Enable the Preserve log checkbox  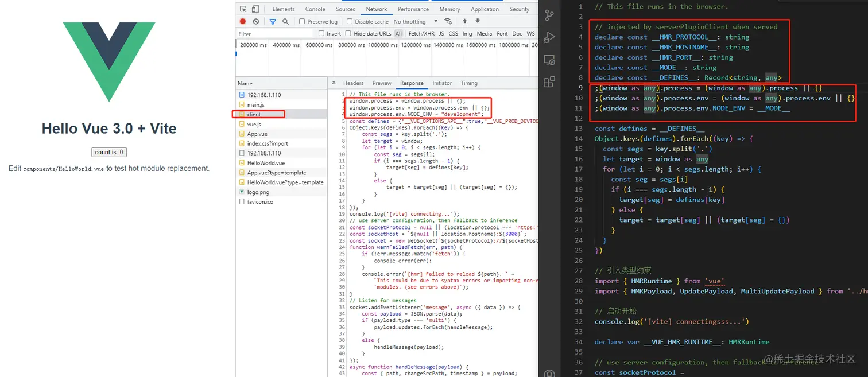pos(302,22)
